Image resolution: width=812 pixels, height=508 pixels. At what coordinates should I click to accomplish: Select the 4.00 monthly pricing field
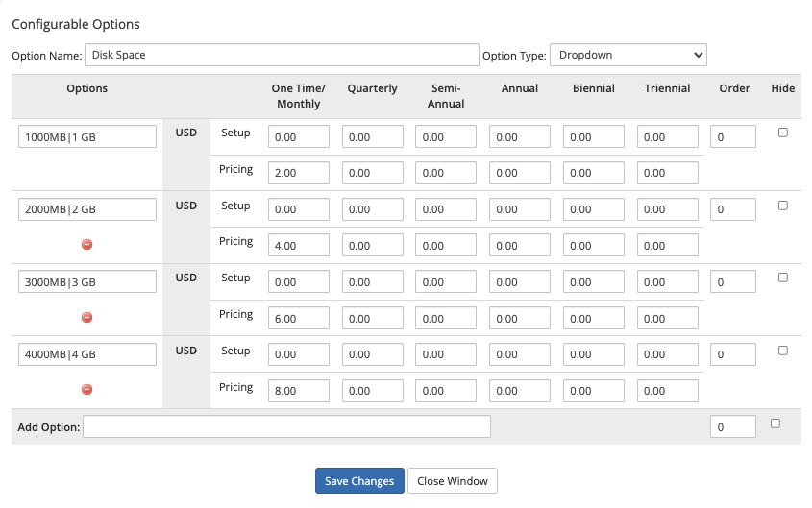click(x=298, y=245)
